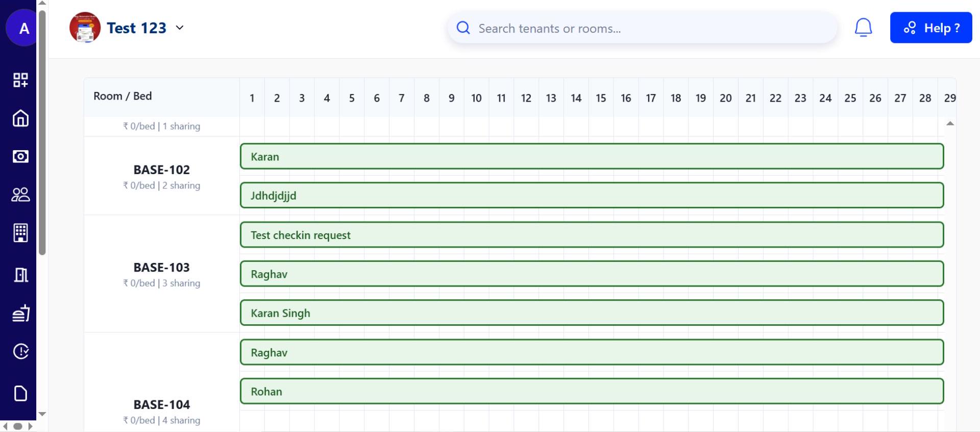Select the door icon in sidebar
The width and height of the screenshot is (980, 432).
[20, 275]
